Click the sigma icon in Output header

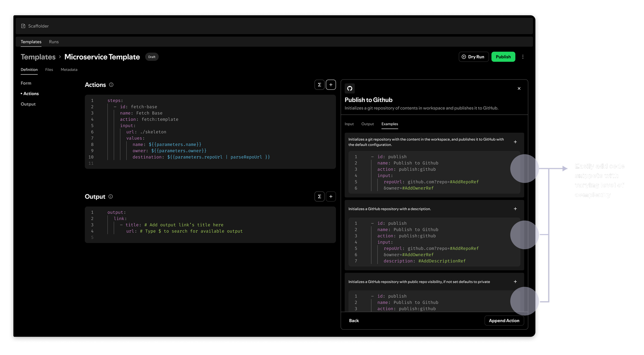[x=319, y=197]
